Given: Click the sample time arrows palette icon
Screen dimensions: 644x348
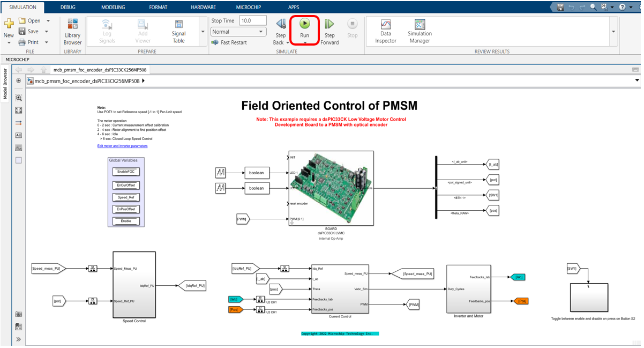Looking at the screenshot, I should pos(19,123).
